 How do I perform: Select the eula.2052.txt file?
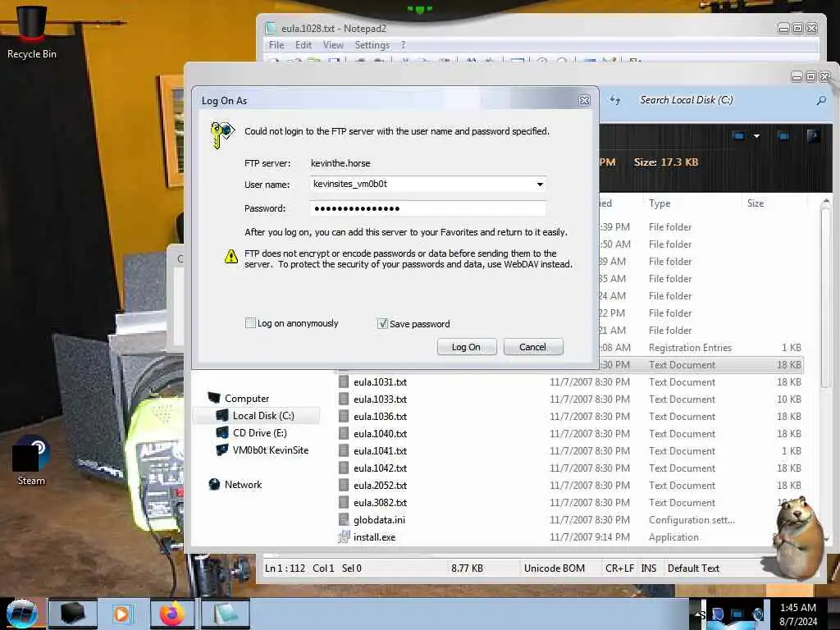pos(380,486)
